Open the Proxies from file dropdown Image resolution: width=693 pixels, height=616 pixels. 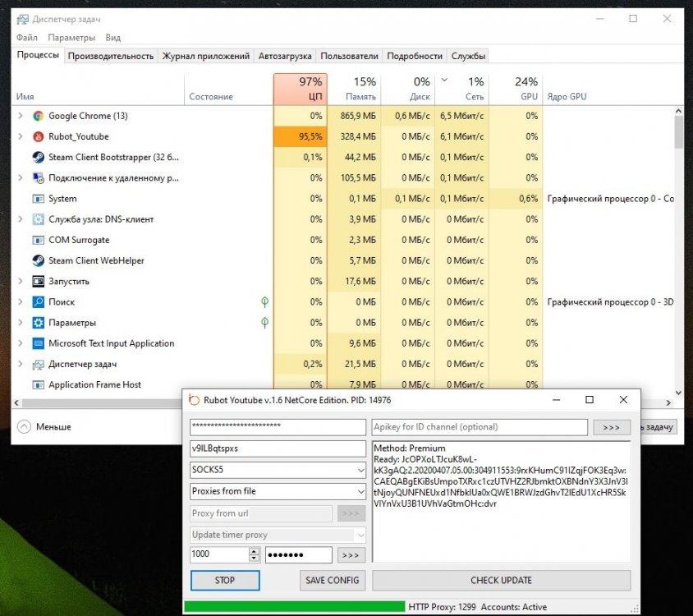tap(360, 491)
